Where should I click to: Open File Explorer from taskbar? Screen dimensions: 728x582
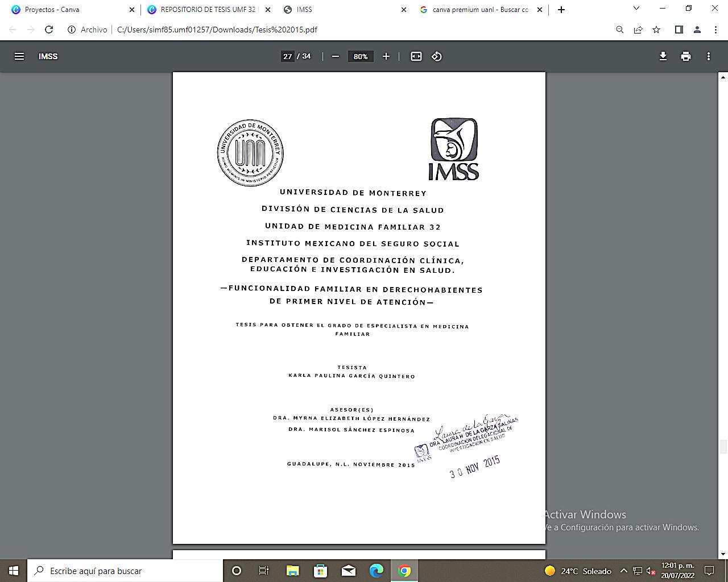tap(292, 571)
